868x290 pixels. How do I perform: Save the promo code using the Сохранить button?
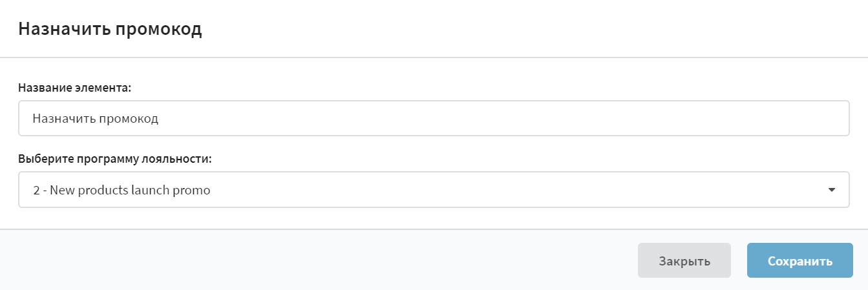click(800, 260)
